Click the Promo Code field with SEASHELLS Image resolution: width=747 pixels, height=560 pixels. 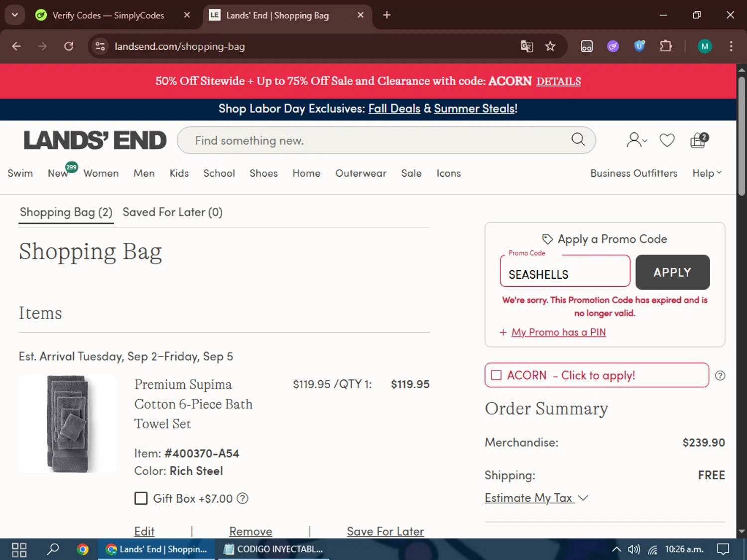(x=565, y=271)
